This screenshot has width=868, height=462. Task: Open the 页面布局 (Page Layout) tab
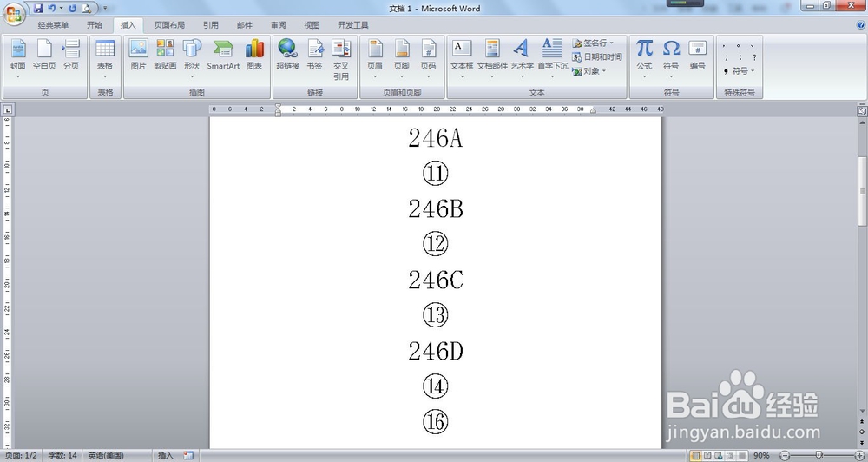169,25
